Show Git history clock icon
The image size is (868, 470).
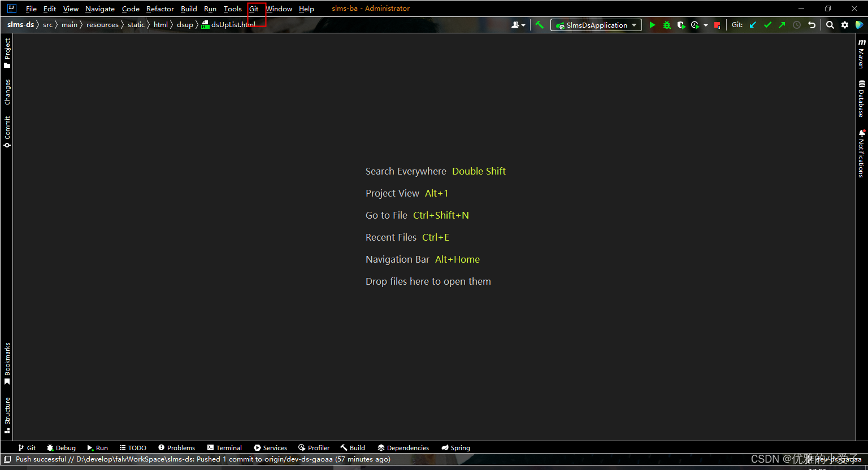click(797, 25)
